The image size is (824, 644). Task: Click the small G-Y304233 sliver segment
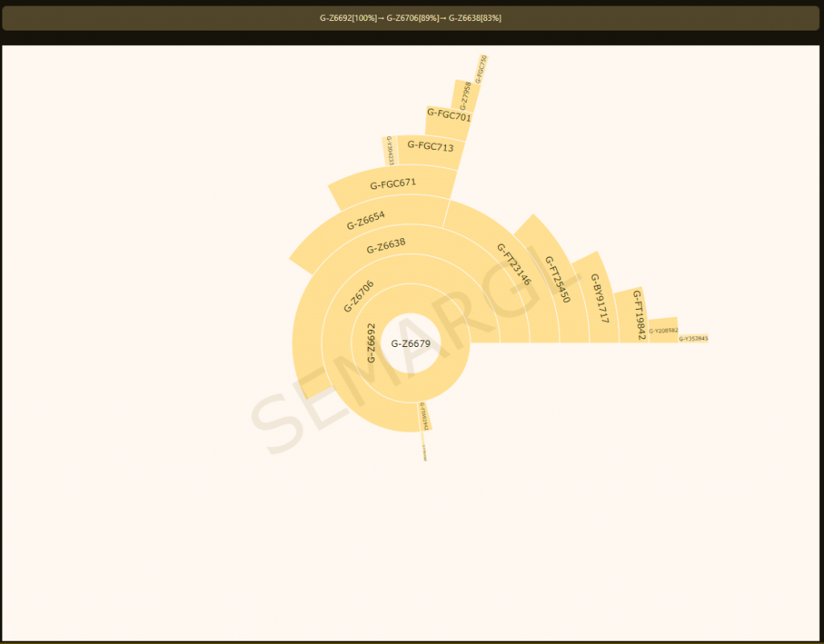click(x=389, y=151)
